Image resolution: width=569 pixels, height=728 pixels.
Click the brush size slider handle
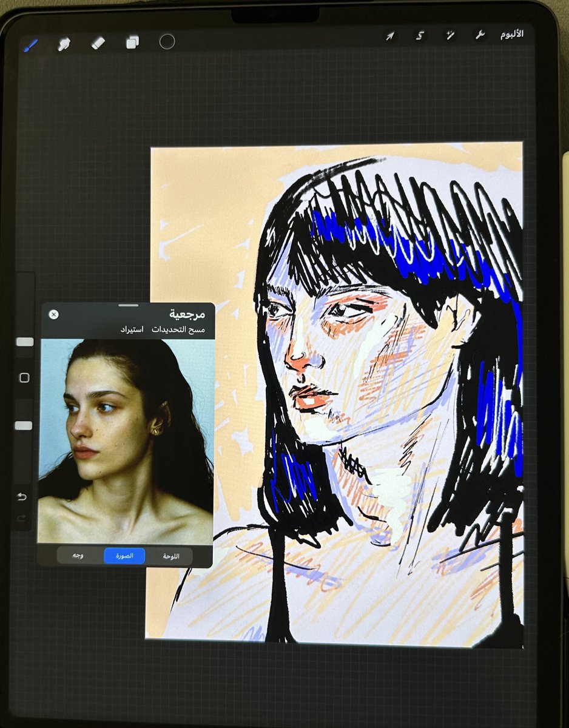[x=24, y=342]
